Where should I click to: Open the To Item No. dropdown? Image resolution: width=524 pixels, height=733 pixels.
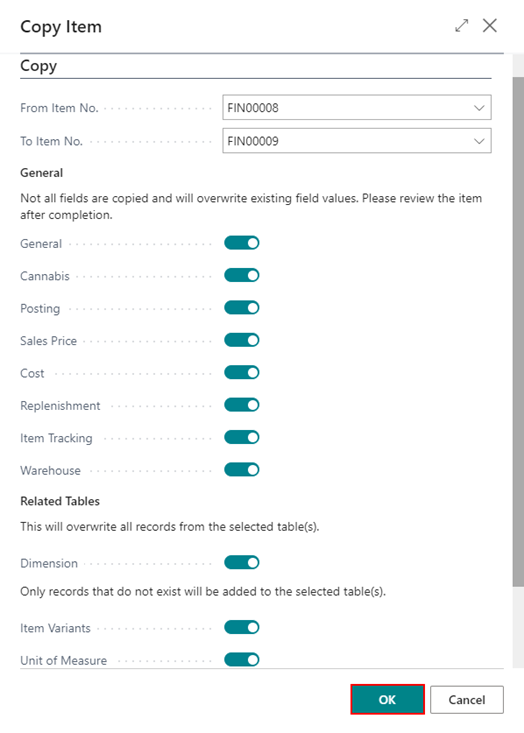(x=479, y=141)
